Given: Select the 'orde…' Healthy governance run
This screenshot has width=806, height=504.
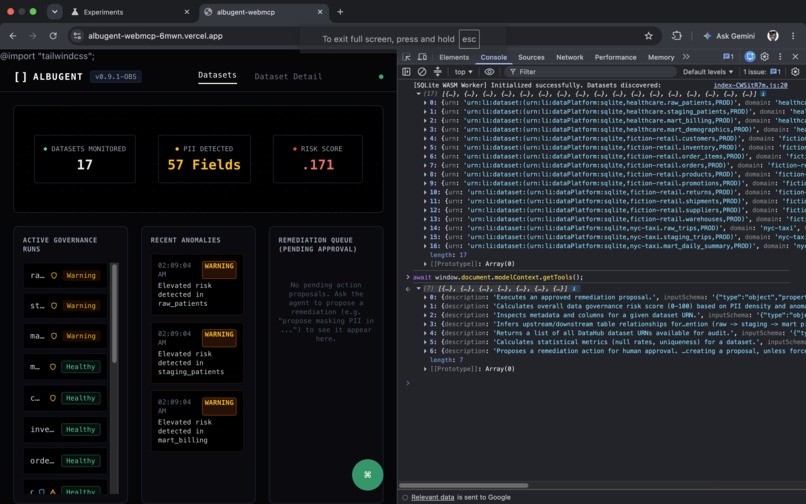Looking at the screenshot, I should [65, 461].
